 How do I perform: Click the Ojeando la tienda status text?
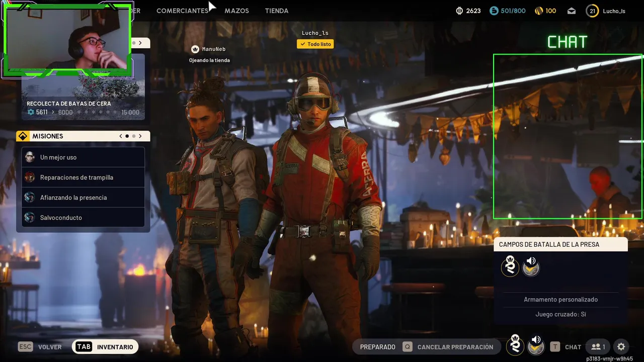click(x=209, y=60)
